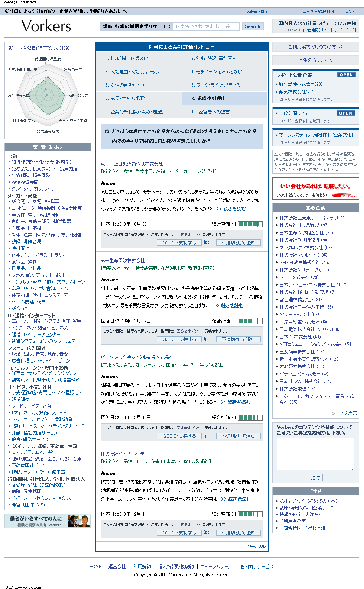The image size is (364, 589).
Task: Select tab 2. 年収・待遇・福利厚生
Action: (x=225, y=58)
